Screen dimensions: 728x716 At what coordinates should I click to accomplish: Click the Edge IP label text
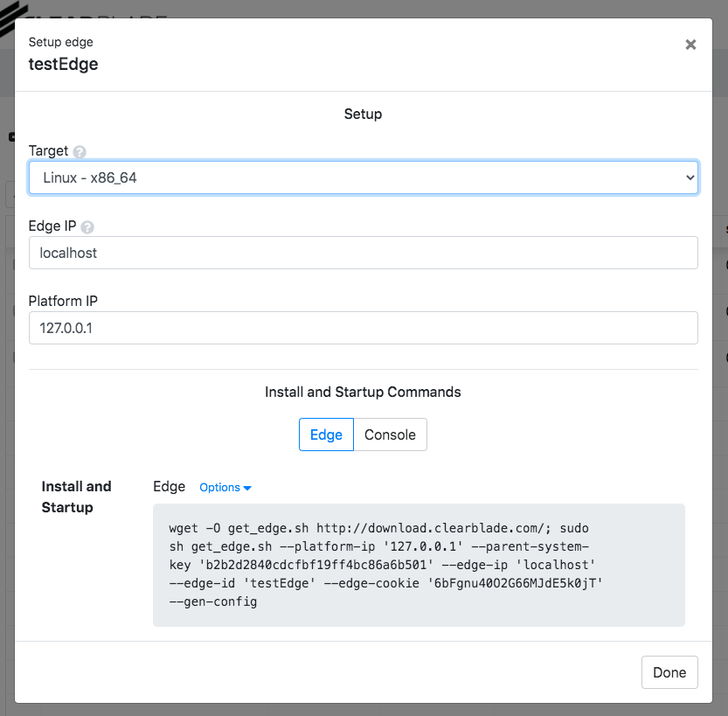(52, 226)
